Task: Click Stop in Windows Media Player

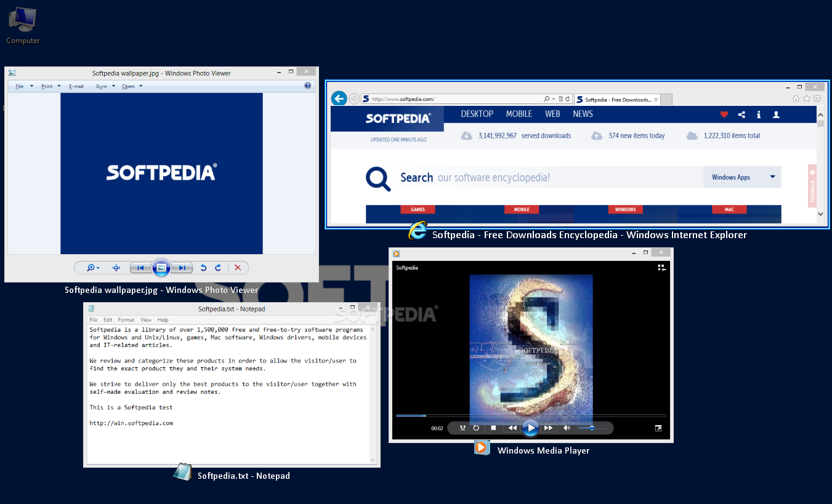Action: click(493, 428)
